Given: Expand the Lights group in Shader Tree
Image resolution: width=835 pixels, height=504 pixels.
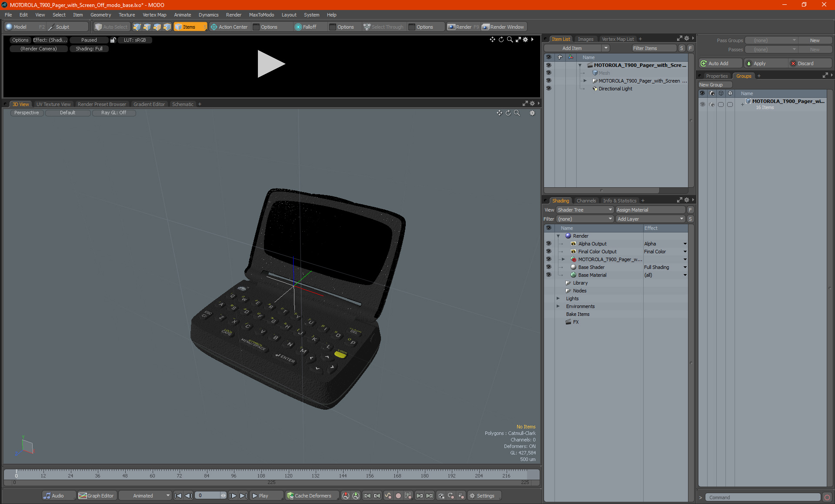Looking at the screenshot, I should [x=558, y=298].
